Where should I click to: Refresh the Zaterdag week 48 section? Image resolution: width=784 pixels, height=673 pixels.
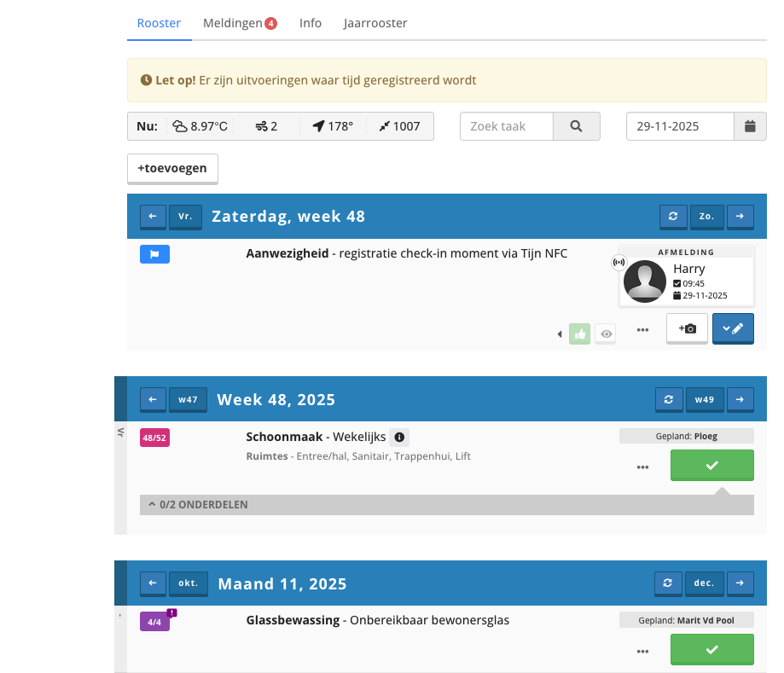point(672,217)
